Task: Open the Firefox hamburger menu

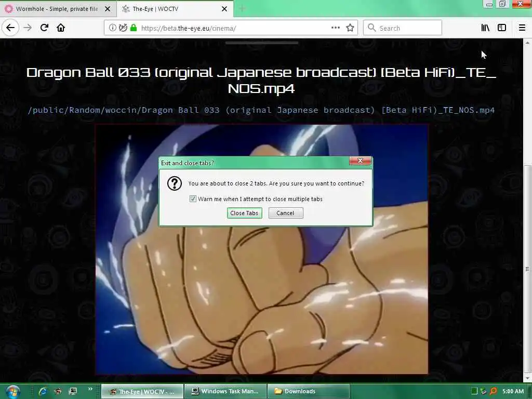Action: pos(522,28)
